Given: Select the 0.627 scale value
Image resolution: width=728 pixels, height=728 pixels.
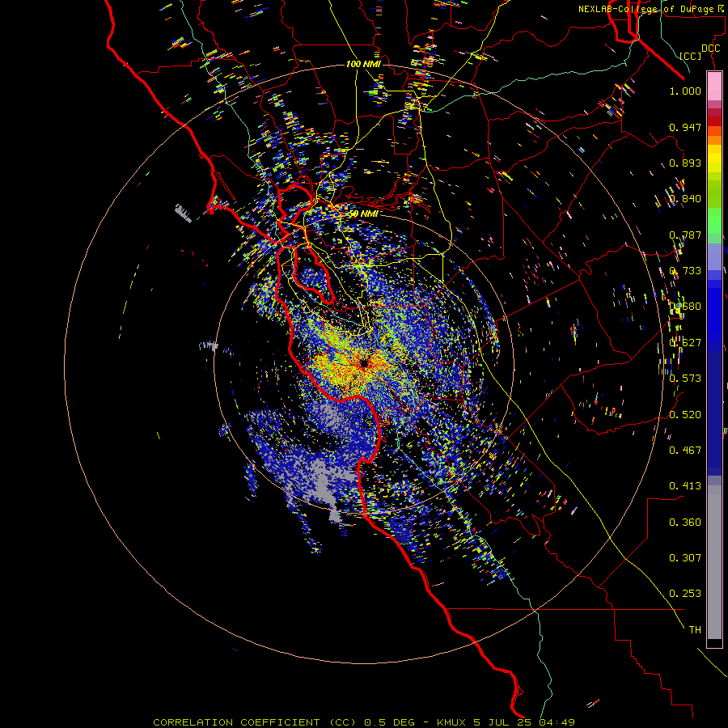Looking at the screenshot, I should click(x=685, y=343).
